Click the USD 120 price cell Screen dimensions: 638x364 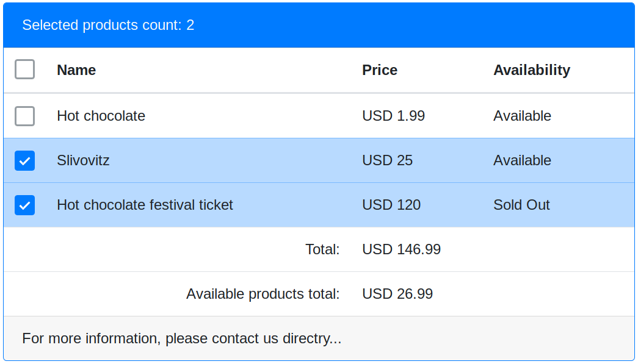pyautogui.click(x=391, y=205)
